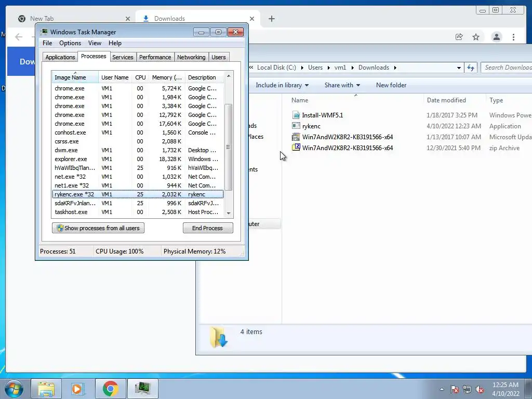Viewport: 532px width, 399px height.
Task: Click process list scrollbar thumb
Action: [x=229, y=147]
